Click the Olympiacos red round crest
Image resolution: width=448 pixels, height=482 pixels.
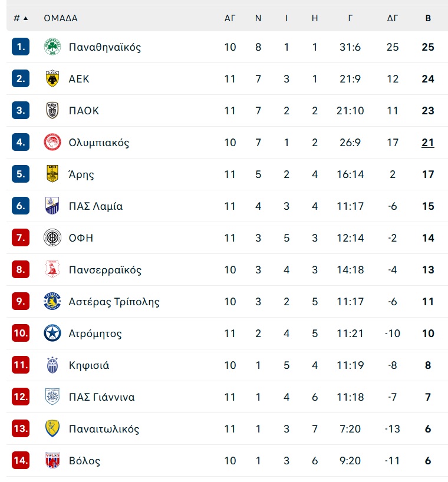(52, 143)
